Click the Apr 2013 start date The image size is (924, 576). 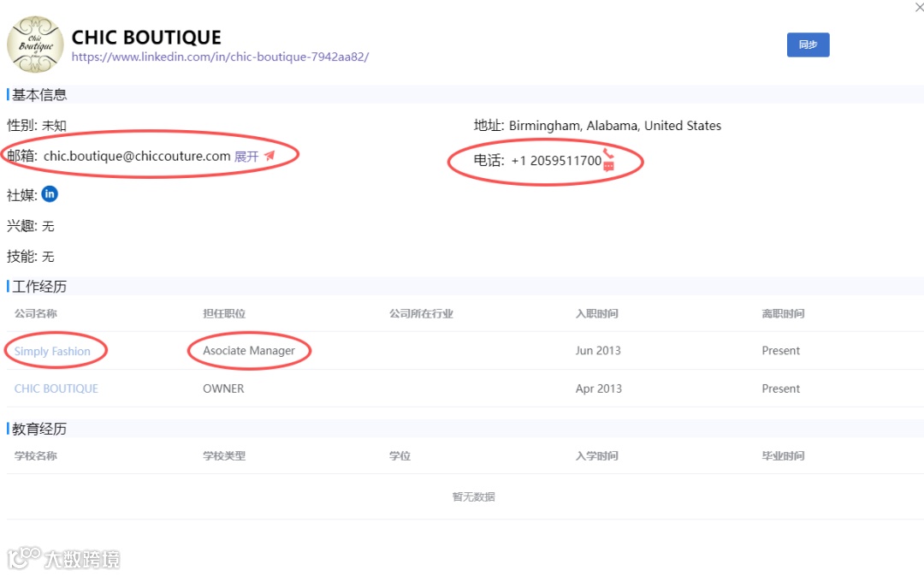[599, 389]
